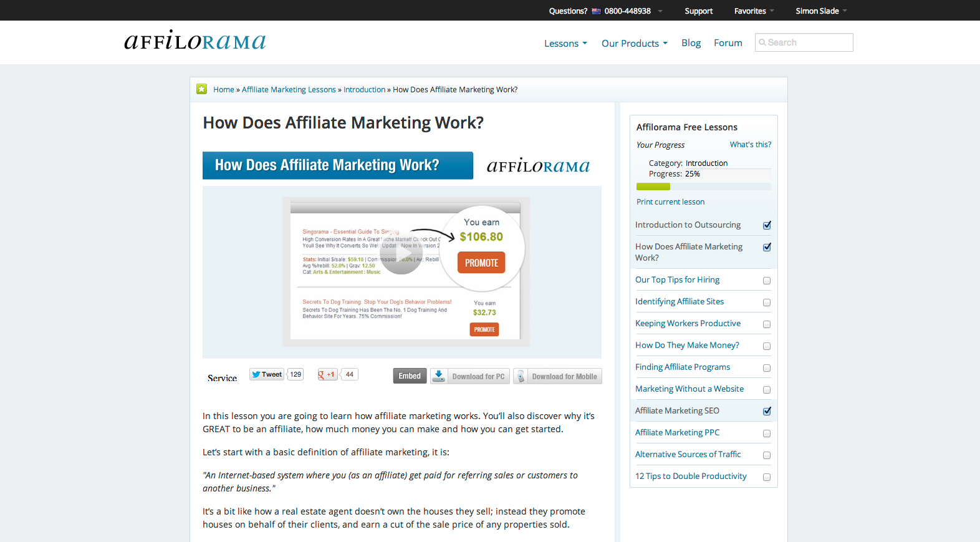Click the Download for Mobile button label
This screenshot has height=542, width=980.
(564, 377)
